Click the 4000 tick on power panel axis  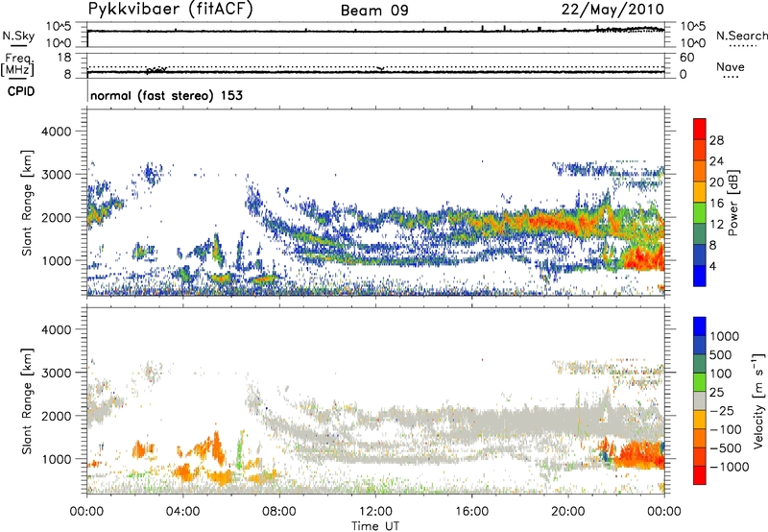coord(57,132)
